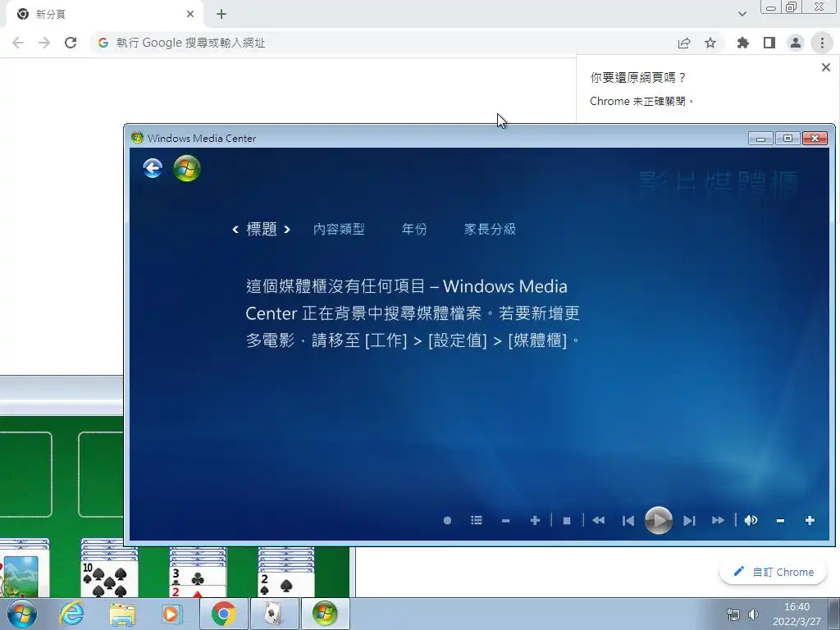Bookmark this tab with the star

click(710, 43)
